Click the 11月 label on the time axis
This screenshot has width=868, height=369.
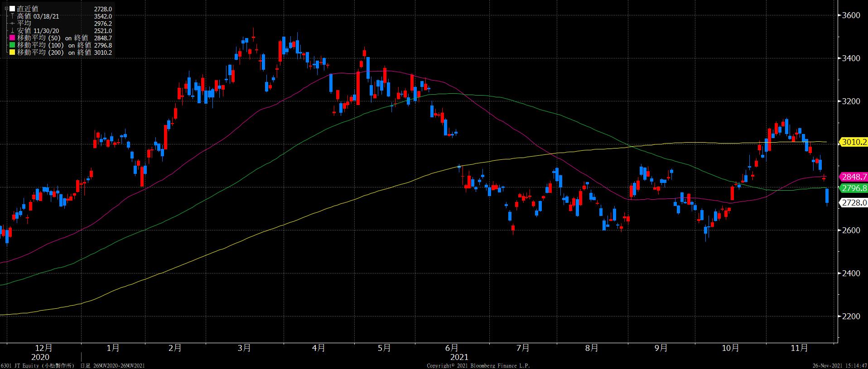pos(799,348)
